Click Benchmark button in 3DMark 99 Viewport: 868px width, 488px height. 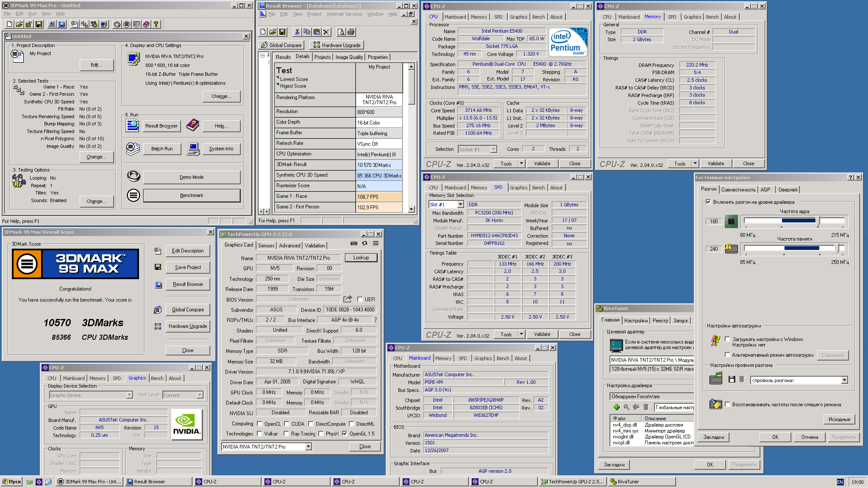192,195
